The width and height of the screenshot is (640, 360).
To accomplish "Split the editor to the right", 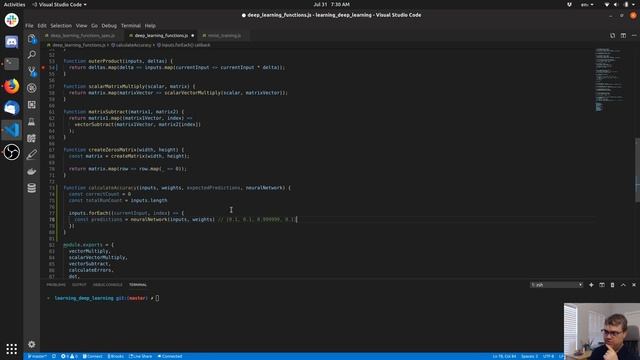I will (x=623, y=36).
